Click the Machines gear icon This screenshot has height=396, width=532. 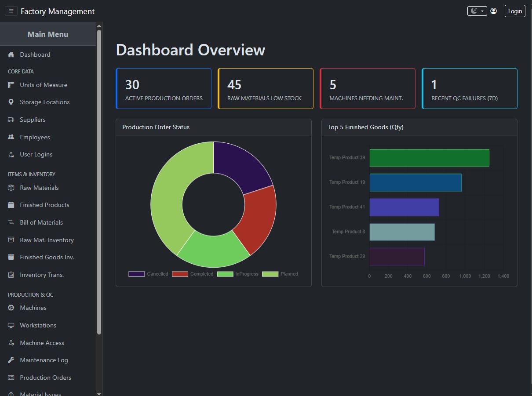(11, 308)
